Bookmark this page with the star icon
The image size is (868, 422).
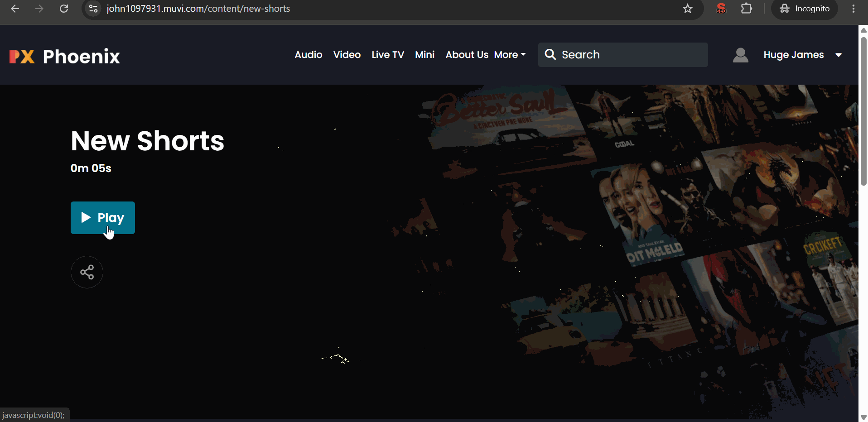tap(688, 9)
